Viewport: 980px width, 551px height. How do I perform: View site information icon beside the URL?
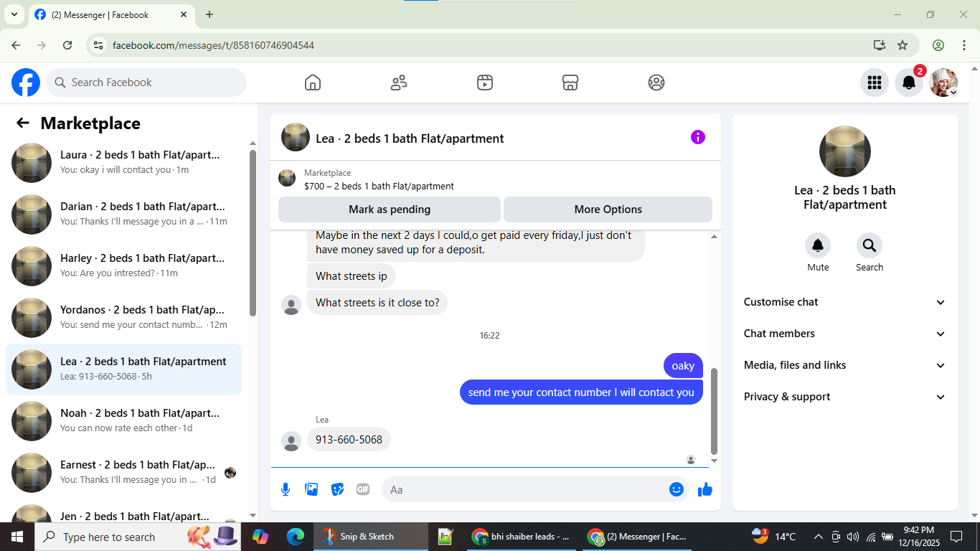click(x=99, y=45)
